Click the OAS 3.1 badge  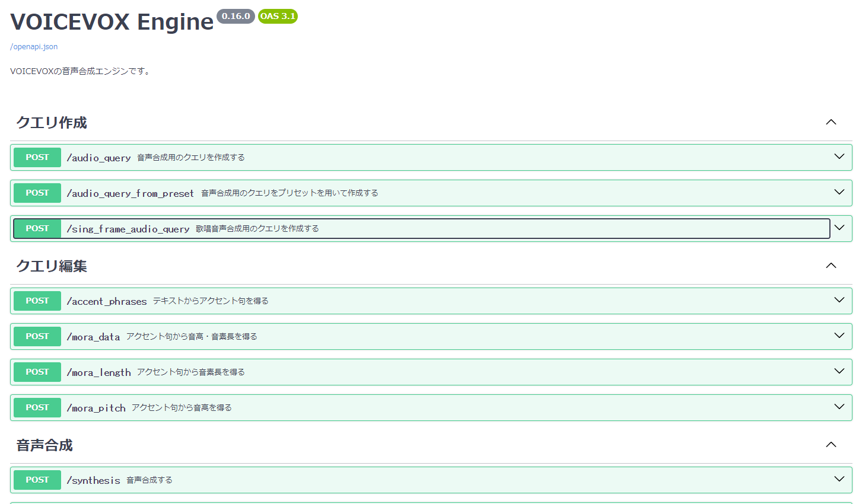(x=277, y=17)
